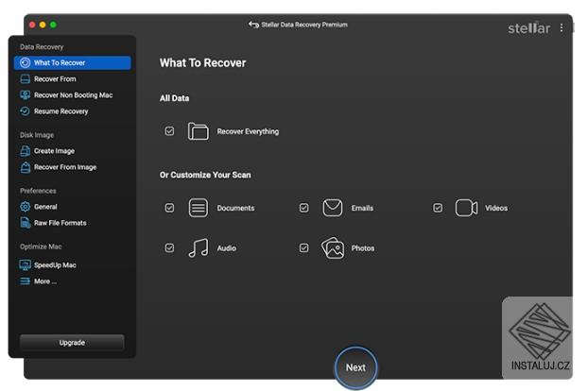
Task: Click the Audio music note icon
Action: (198, 248)
